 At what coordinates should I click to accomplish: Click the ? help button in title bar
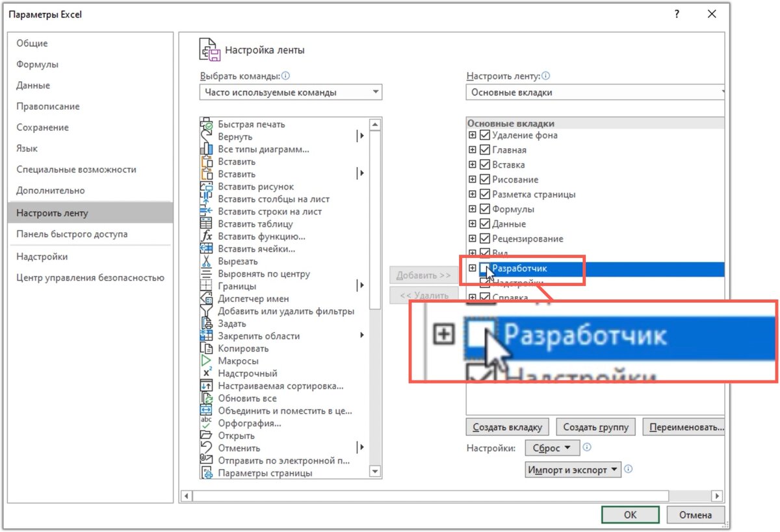(677, 14)
